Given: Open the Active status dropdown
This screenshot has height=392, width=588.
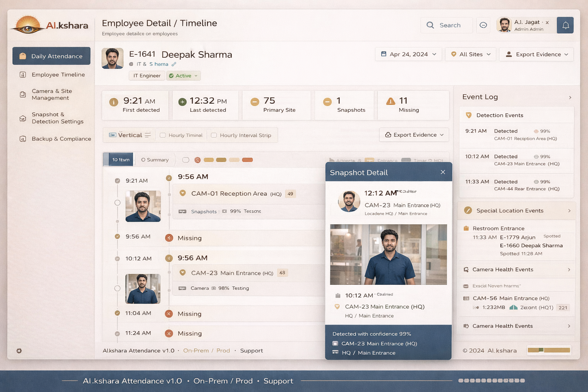Looking at the screenshot, I should tap(183, 76).
